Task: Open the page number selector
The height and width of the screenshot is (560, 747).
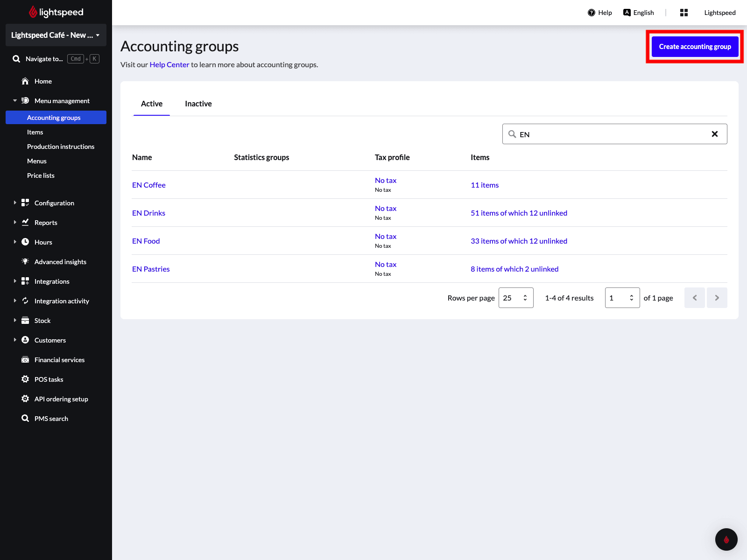Action: [622, 298]
